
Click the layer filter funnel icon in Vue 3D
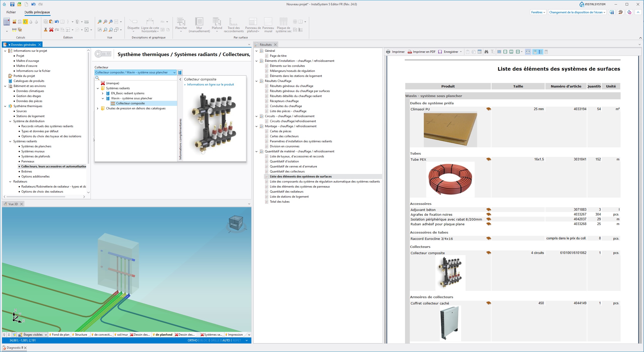coord(14,335)
